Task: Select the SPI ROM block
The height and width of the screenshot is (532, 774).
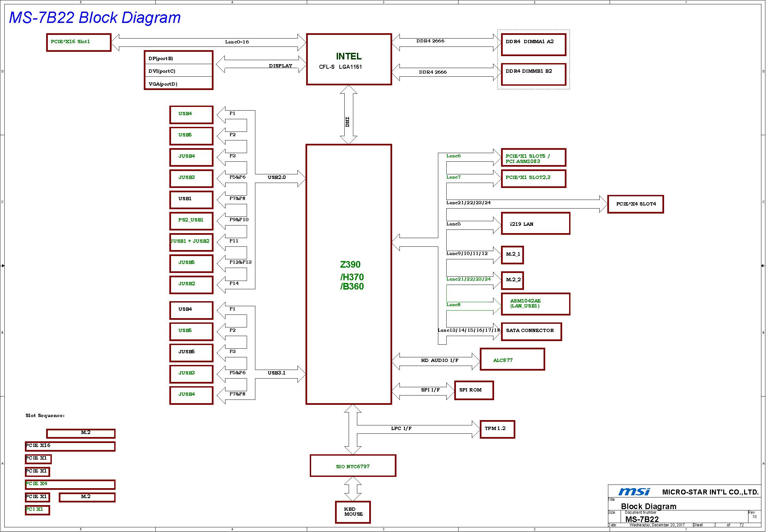Action: pos(474,390)
